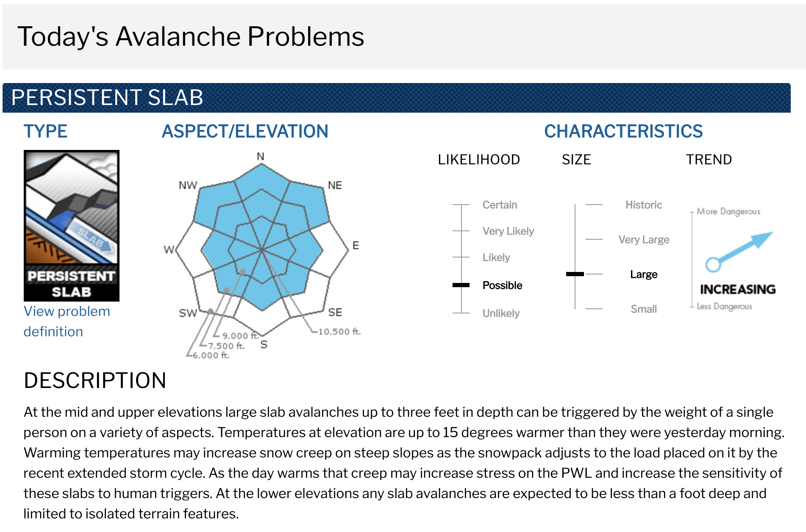Click the increasing trend arrow icon
The image size is (806, 532).
click(x=739, y=252)
